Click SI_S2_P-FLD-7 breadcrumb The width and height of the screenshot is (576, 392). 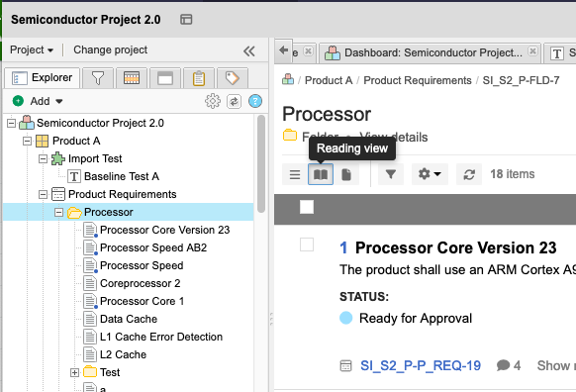(x=521, y=80)
